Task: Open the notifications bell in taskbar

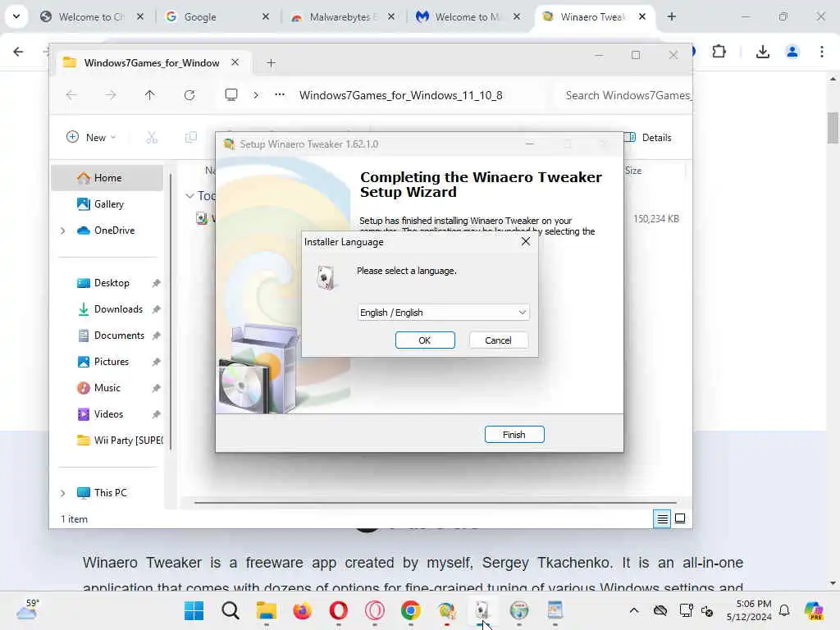Action: (784, 610)
